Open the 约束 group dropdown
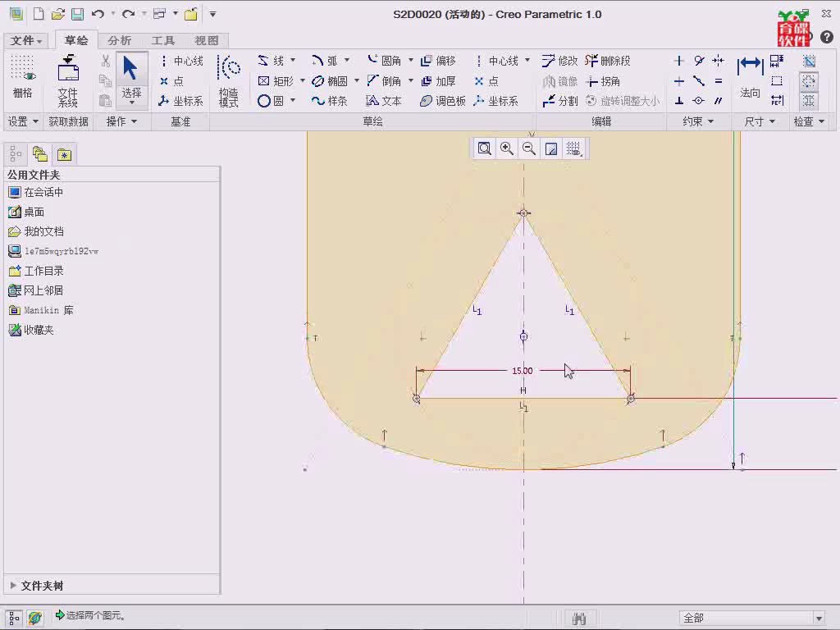Screen dimensions: 840x630 point(698,121)
